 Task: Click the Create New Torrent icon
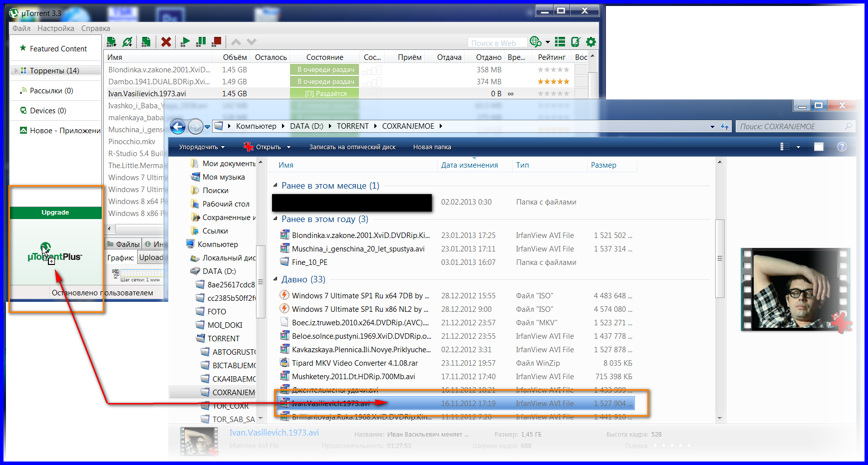pyautogui.click(x=146, y=42)
